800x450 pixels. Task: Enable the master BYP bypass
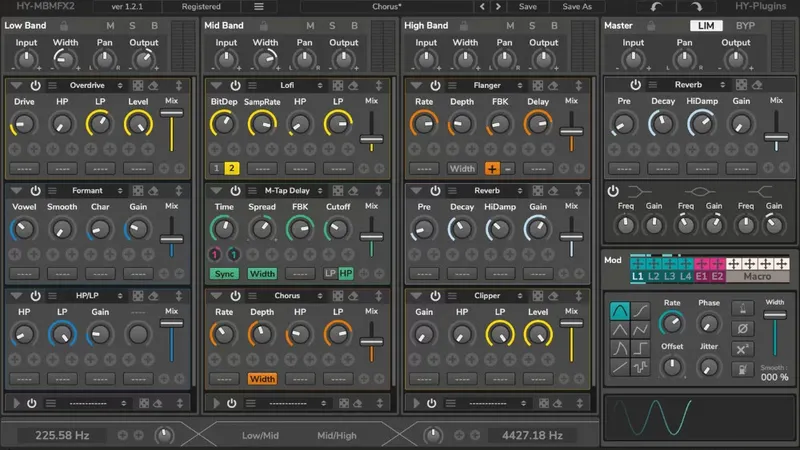pyautogui.click(x=745, y=24)
